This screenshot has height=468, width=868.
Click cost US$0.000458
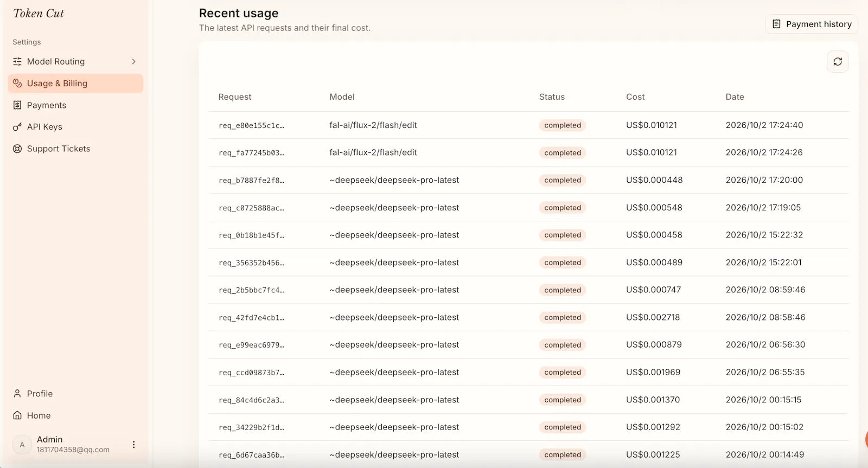pyautogui.click(x=654, y=235)
